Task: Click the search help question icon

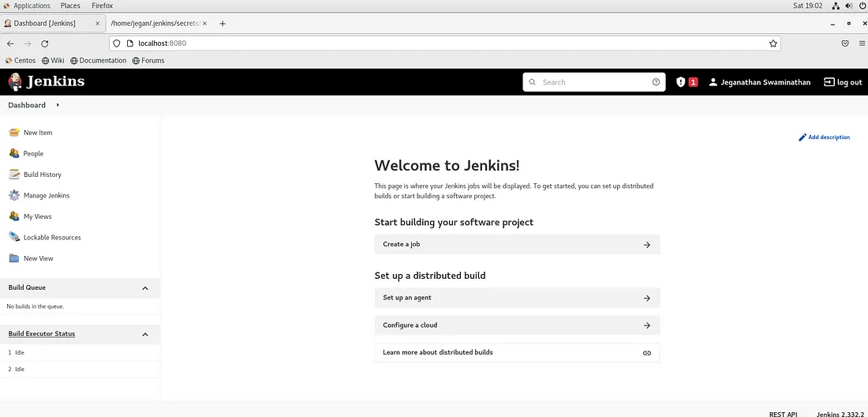Action: coord(656,82)
